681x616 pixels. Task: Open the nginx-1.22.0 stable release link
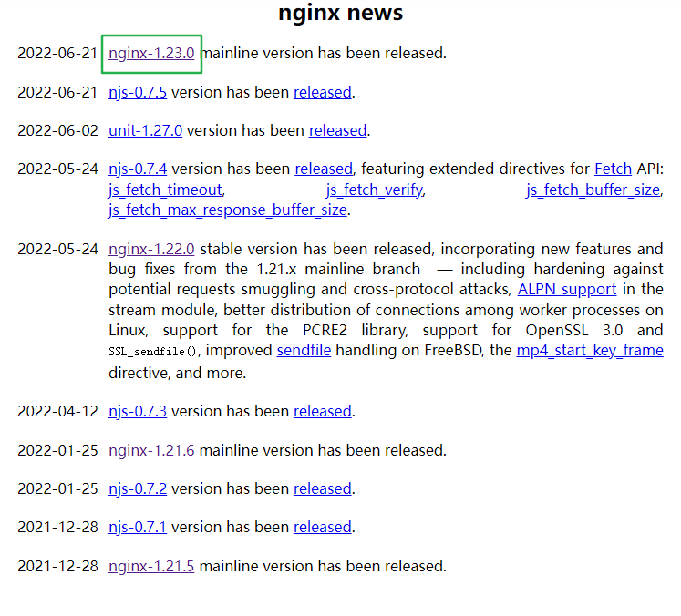point(151,249)
